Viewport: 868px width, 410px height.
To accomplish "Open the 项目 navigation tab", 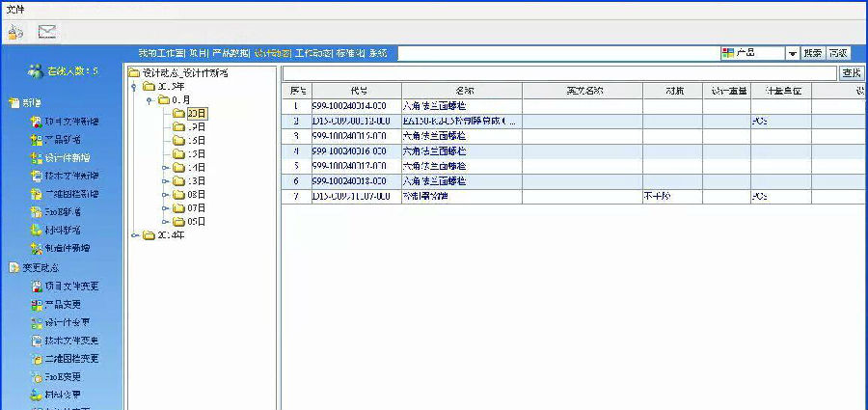I will point(198,54).
